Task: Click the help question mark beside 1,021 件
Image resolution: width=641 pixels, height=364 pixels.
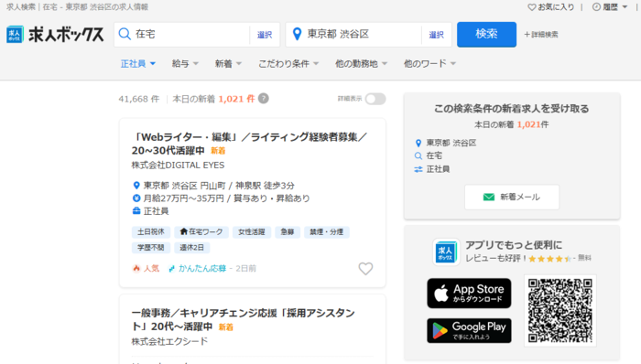Action: pos(264,99)
